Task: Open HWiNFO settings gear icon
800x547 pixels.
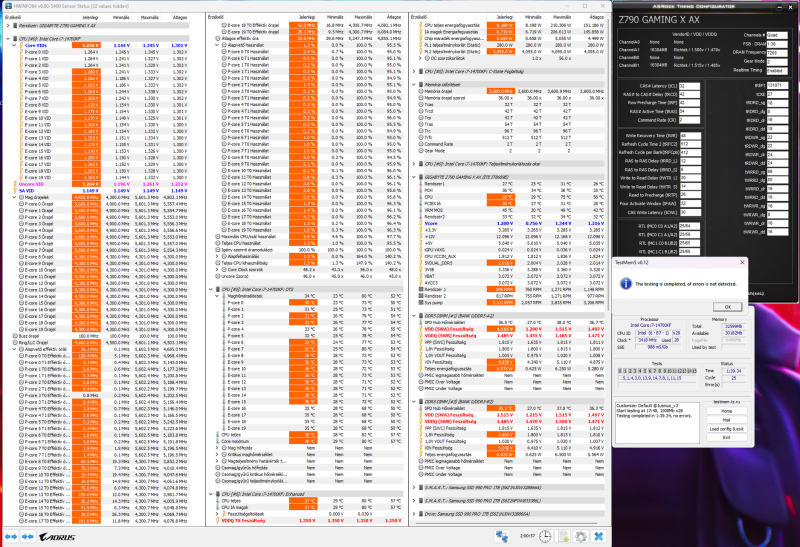Action: coord(581,536)
